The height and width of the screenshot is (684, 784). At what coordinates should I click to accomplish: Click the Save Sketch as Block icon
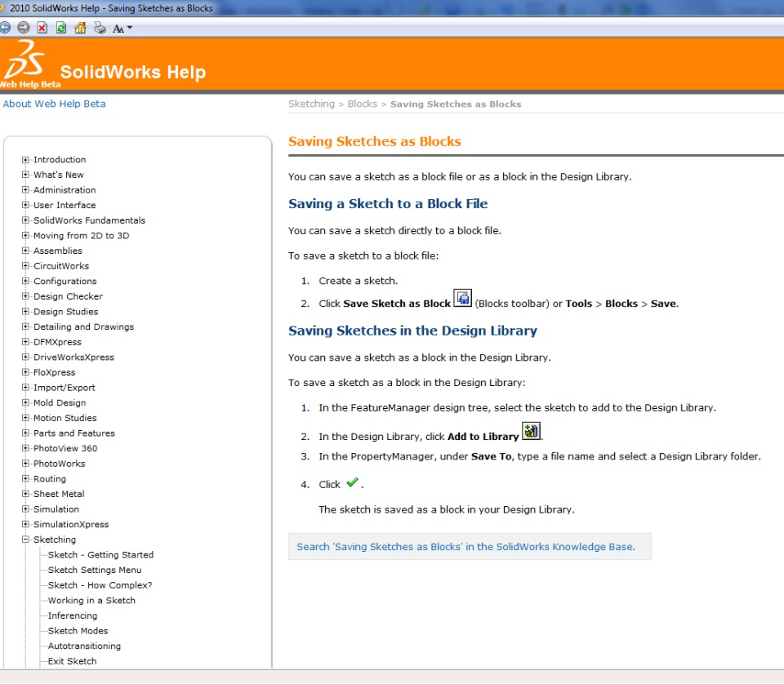[x=462, y=298]
